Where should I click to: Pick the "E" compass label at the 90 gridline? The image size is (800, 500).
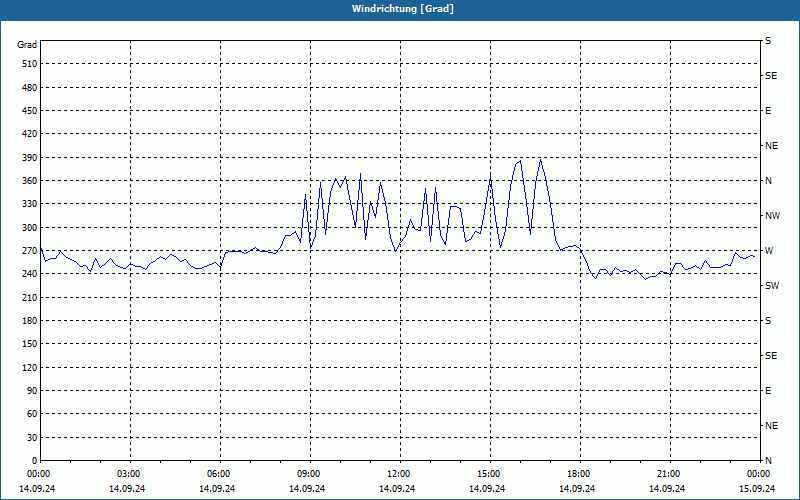768,391
